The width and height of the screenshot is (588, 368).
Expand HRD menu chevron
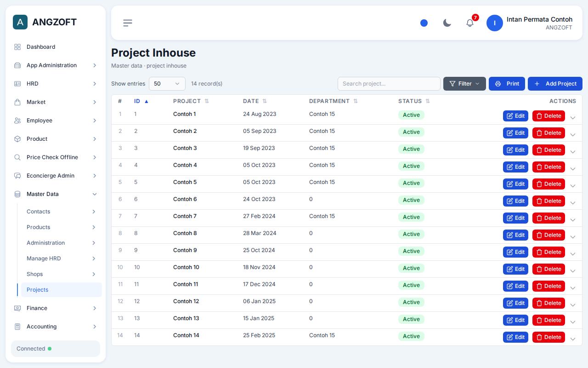tap(95, 84)
